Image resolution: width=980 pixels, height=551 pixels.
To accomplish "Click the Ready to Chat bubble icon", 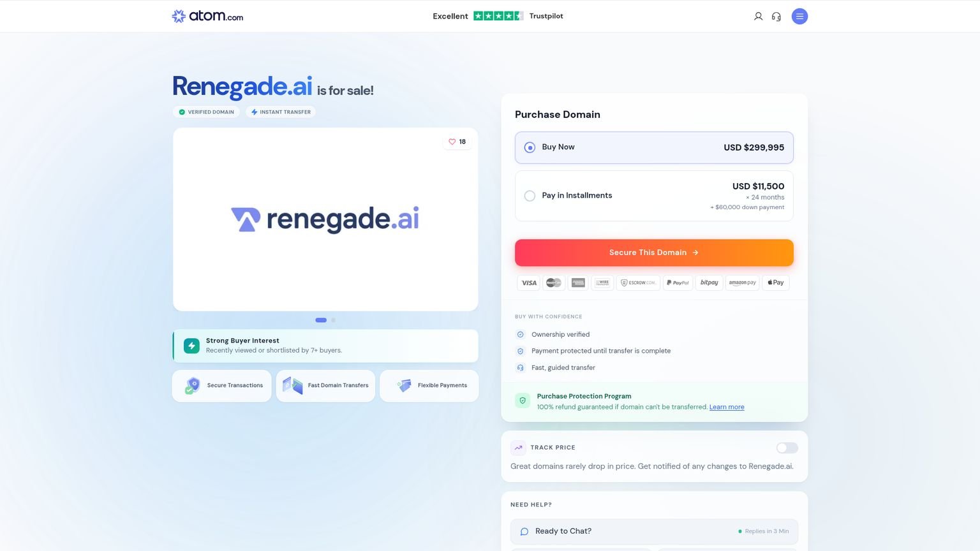I will coord(524,531).
